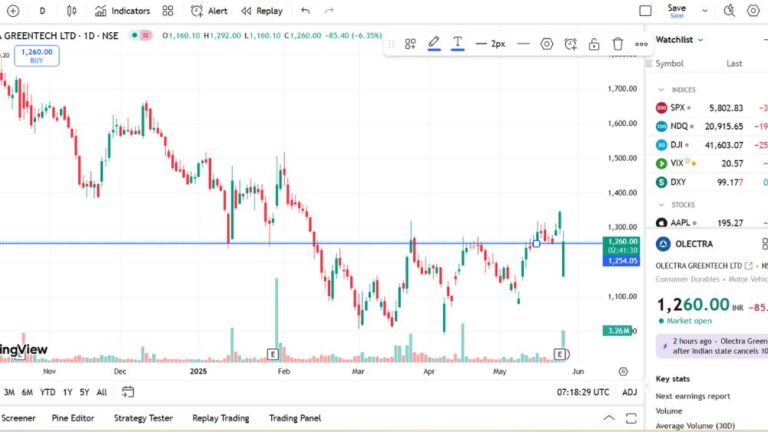Screen dimensions: 768x432
Task: Select the 6M date range
Action: pyautogui.click(x=27, y=392)
